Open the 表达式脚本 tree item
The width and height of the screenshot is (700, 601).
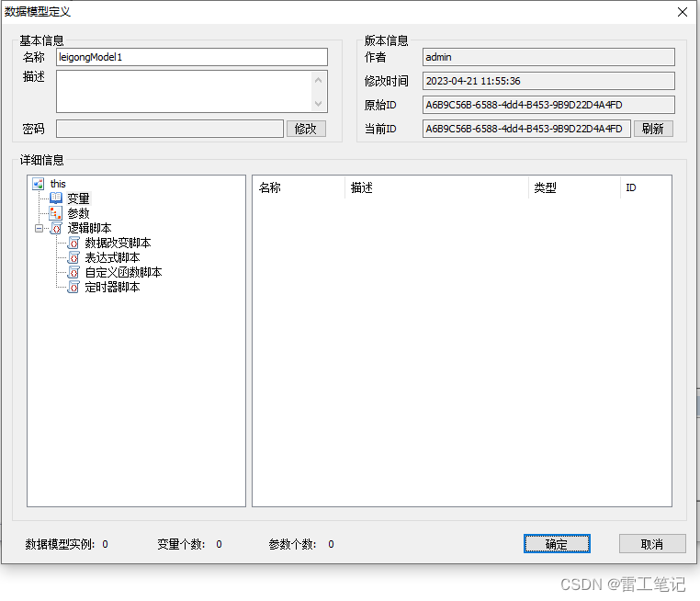(x=112, y=257)
